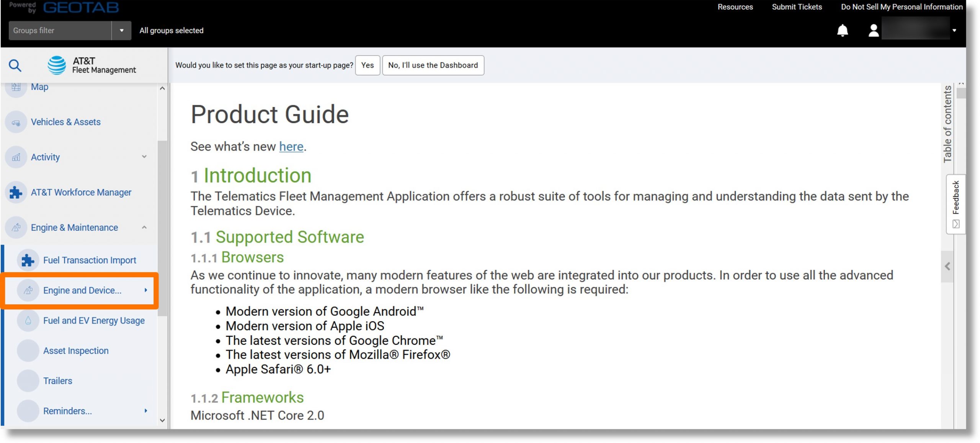
Task: Open the Groups filter dropdown arrow
Action: coord(121,31)
